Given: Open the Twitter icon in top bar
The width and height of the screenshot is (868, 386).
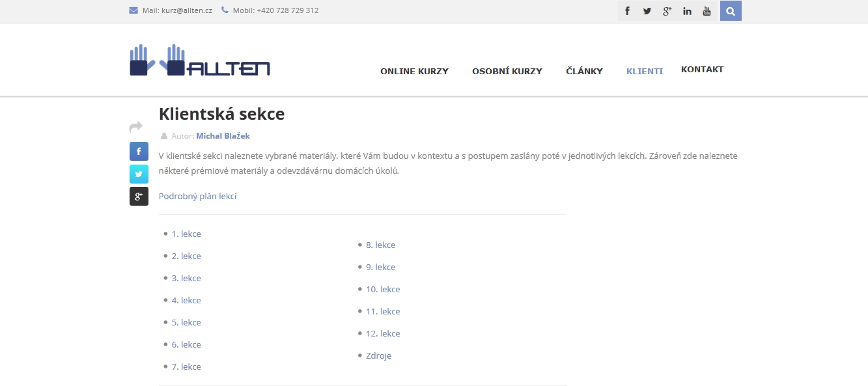Looking at the screenshot, I should pos(647,11).
